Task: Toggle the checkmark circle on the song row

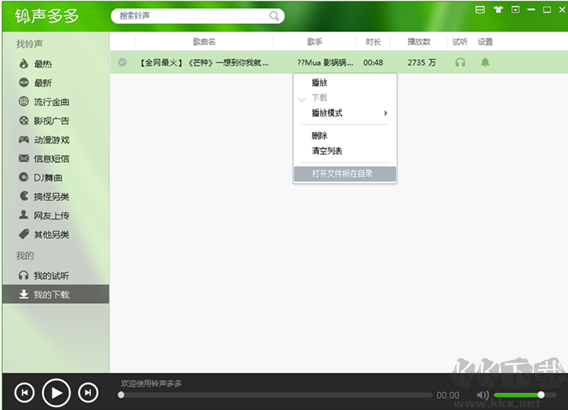Action: [x=122, y=62]
